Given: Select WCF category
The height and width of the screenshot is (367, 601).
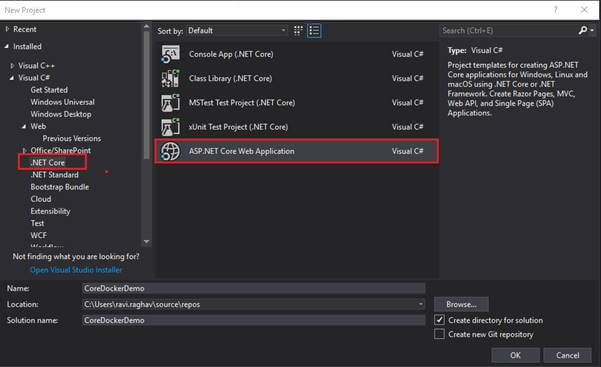Looking at the screenshot, I should (39, 235).
